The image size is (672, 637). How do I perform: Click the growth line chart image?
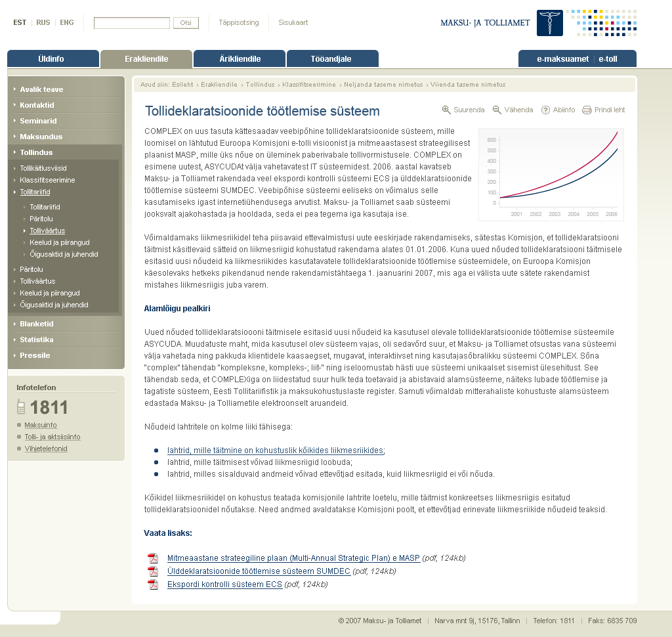tap(551, 175)
